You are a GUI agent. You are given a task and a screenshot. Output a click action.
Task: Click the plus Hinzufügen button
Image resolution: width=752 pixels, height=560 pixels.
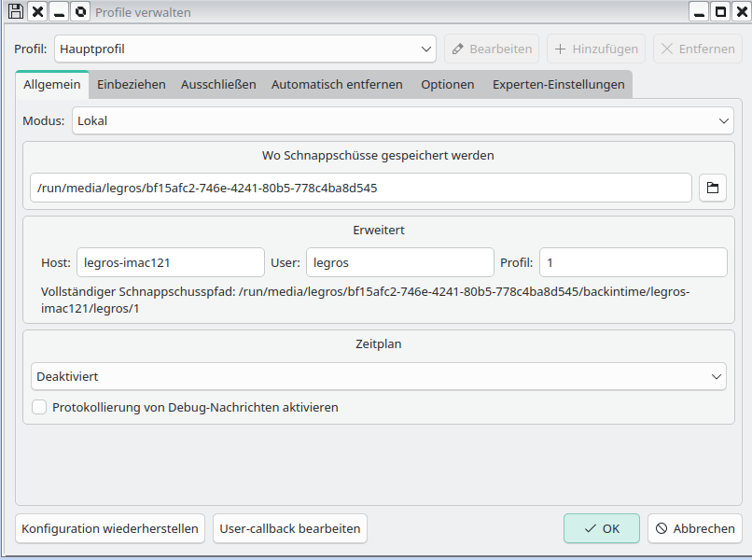(595, 49)
